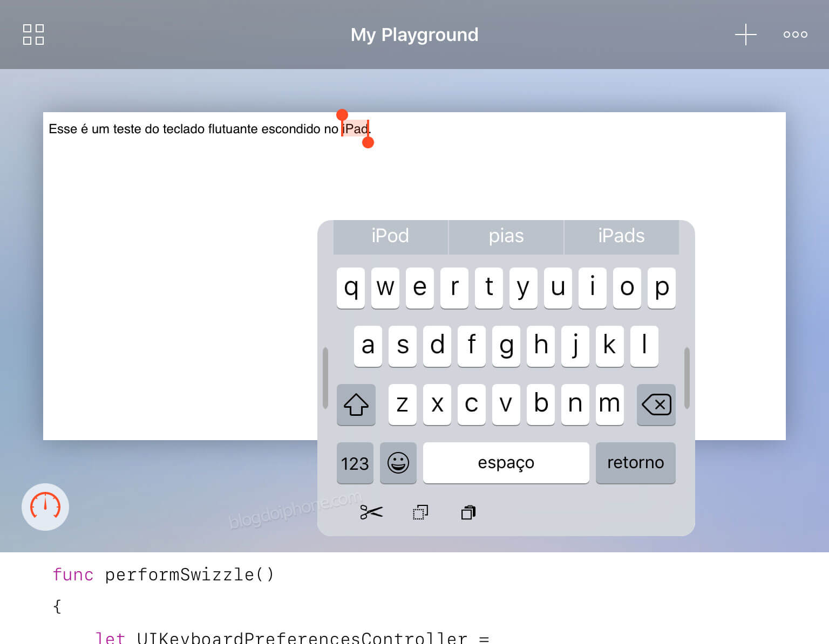829x644 pixels.
Task: Tap the backspace delete key
Action: click(x=656, y=405)
